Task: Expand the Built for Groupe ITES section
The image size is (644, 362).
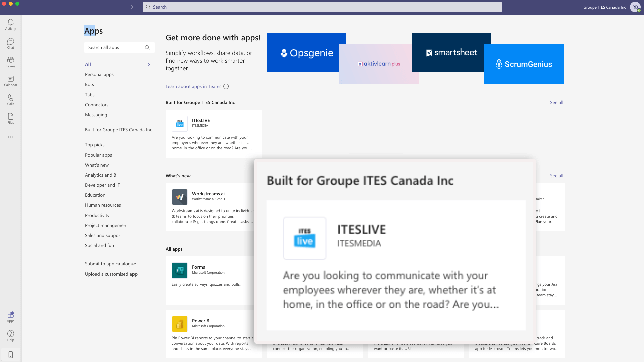Action: pos(556,102)
